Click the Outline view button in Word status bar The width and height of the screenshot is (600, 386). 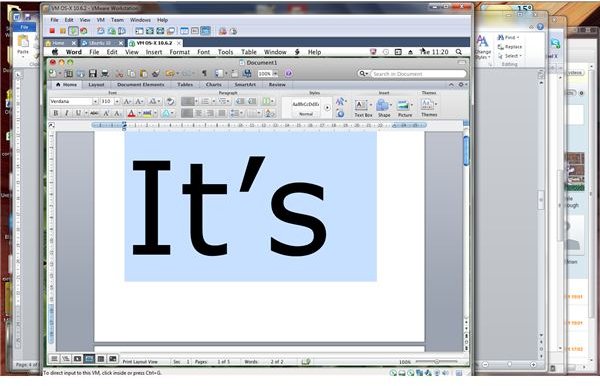tap(66, 359)
